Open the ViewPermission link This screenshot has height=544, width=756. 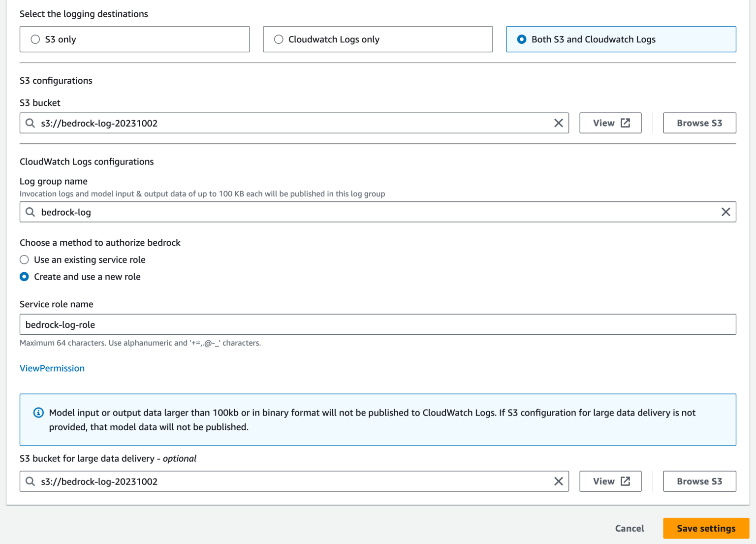pos(52,368)
